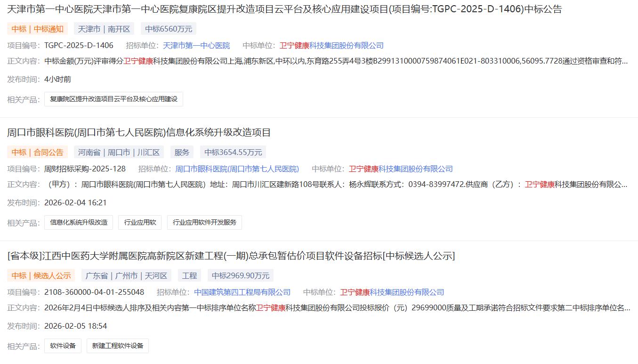
Task: Select the 信息化系统升级改造 product tag
Action: 79,222
